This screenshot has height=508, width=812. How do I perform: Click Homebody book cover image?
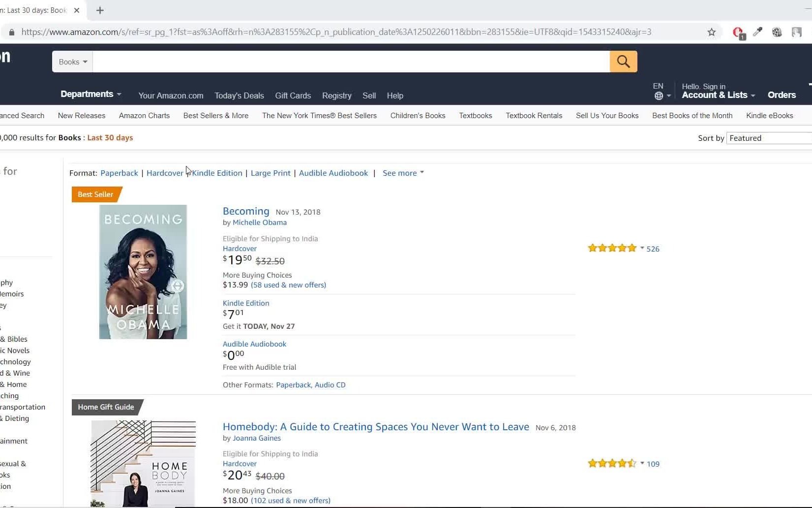point(143,464)
